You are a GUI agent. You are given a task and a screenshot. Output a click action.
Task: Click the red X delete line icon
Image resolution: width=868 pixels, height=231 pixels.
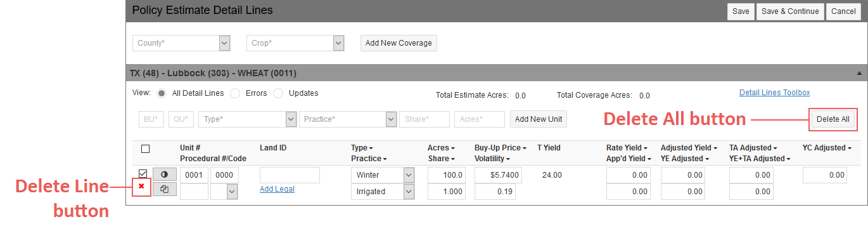[141, 187]
